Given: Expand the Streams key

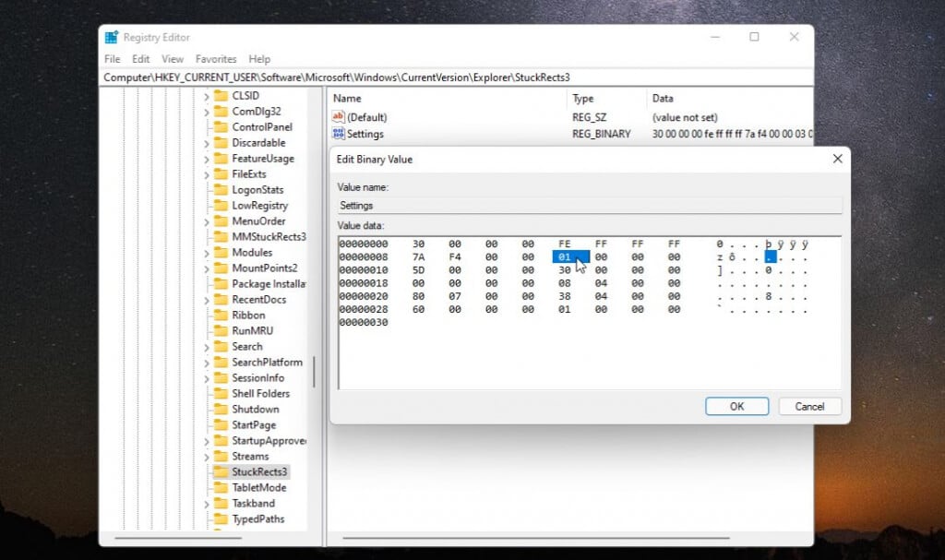Looking at the screenshot, I should [206, 457].
